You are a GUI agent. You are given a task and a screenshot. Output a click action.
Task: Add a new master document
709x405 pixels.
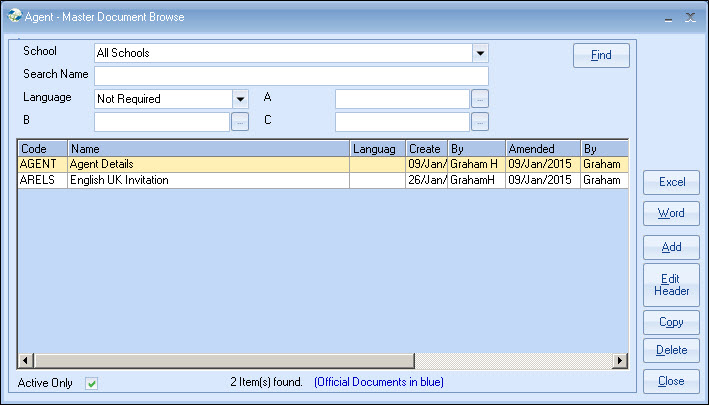671,246
